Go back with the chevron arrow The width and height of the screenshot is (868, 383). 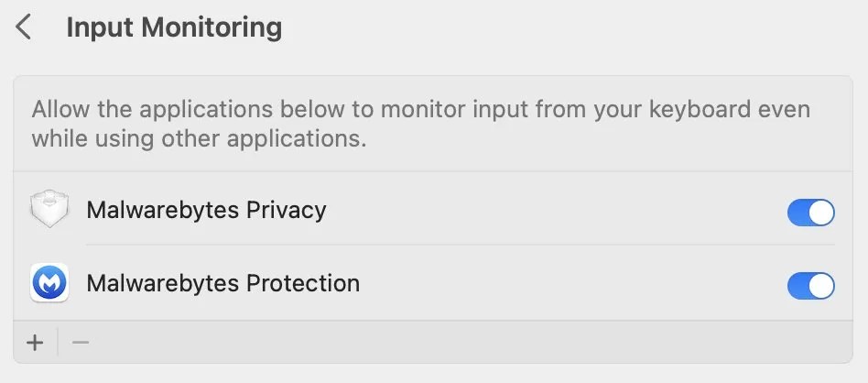tap(24, 27)
